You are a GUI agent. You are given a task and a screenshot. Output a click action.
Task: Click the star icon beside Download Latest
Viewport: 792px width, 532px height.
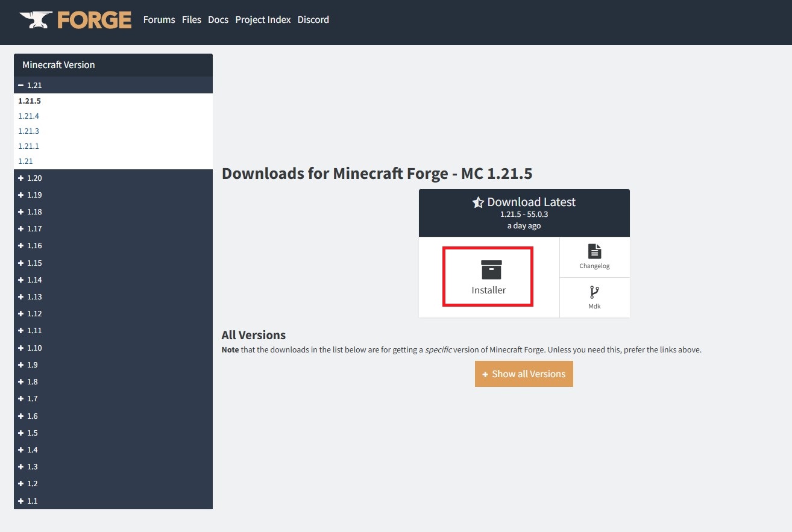pyautogui.click(x=478, y=202)
